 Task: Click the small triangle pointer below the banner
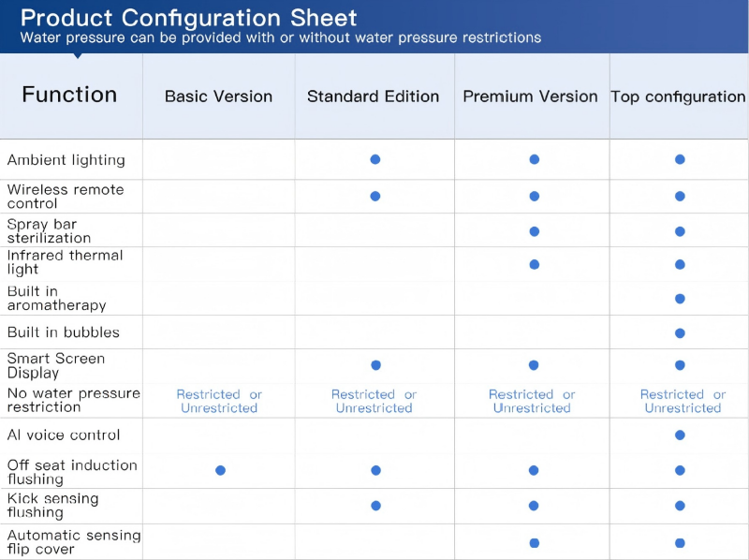tap(78, 56)
